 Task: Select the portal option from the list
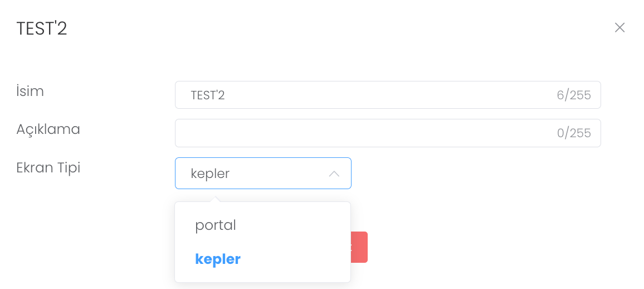click(x=216, y=225)
